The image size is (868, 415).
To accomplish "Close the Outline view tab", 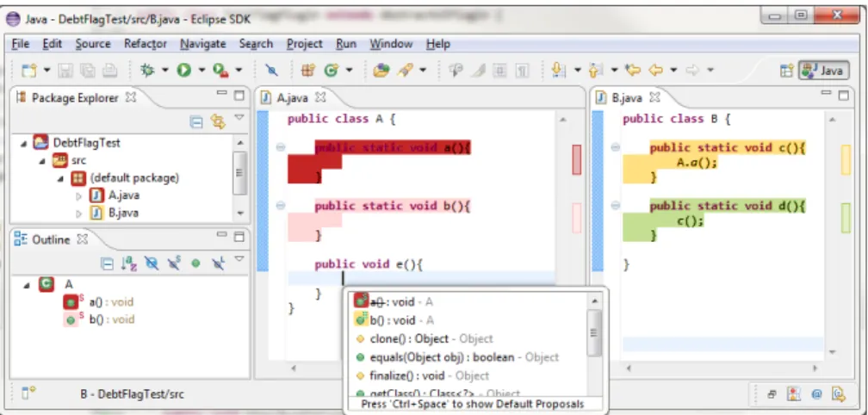I will (82, 239).
